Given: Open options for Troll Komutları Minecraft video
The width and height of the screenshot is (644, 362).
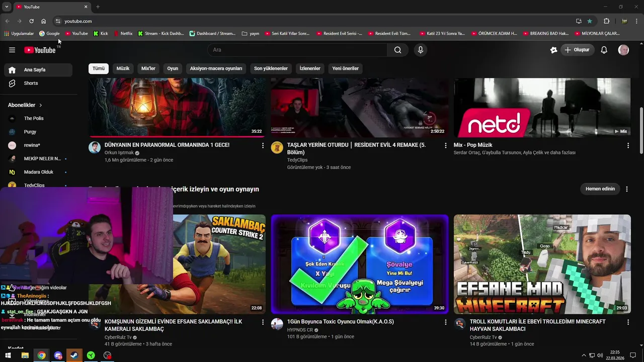Looking at the screenshot, I should coord(628,322).
